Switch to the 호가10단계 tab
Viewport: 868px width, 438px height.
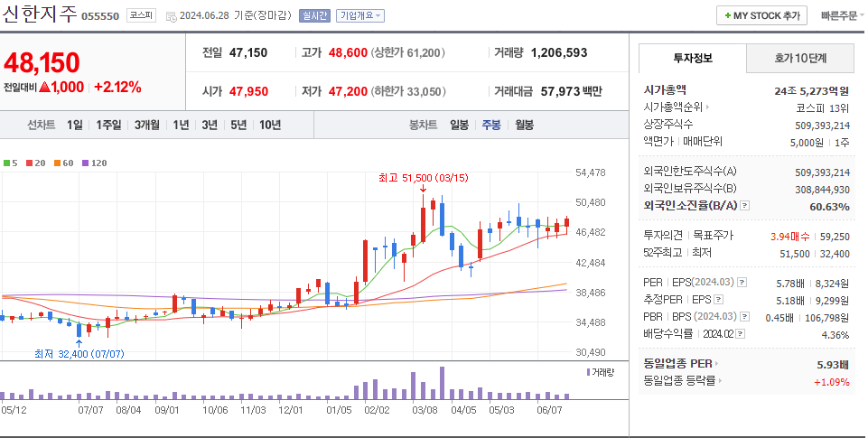click(800, 58)
